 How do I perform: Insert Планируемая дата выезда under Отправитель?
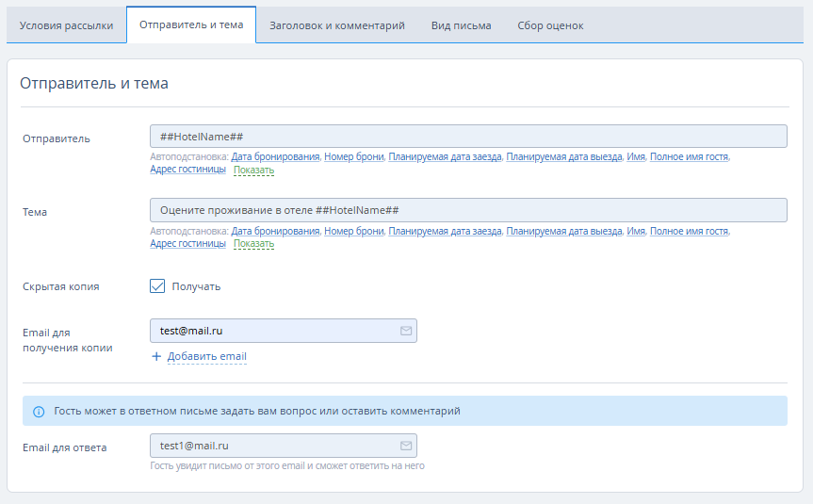[564, 156]
